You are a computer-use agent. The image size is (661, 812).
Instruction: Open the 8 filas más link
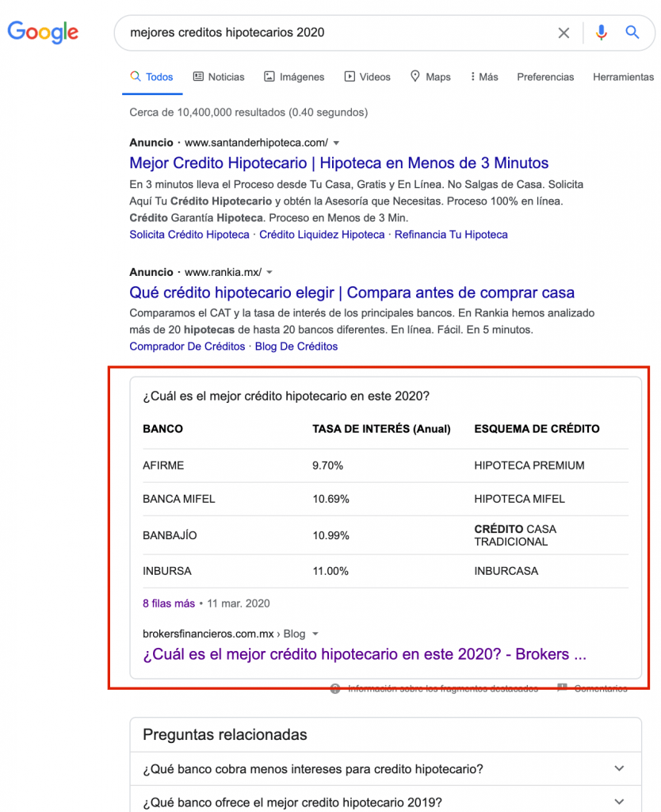169,603
